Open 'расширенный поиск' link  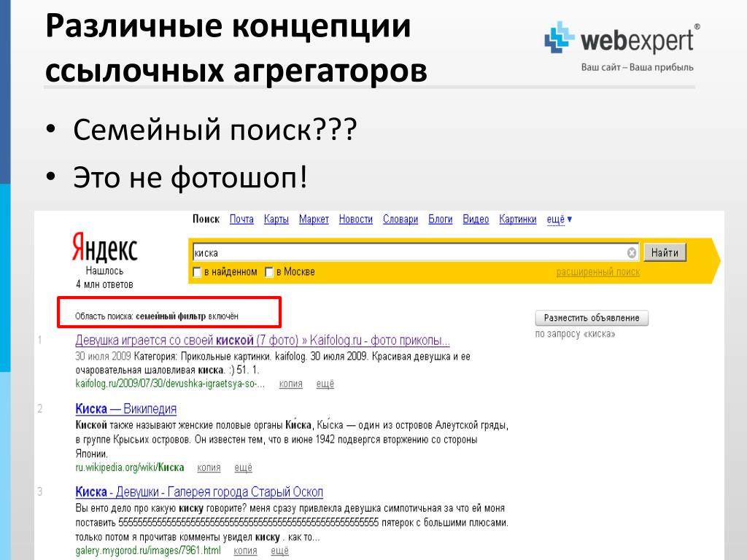(x=598, y=272)
